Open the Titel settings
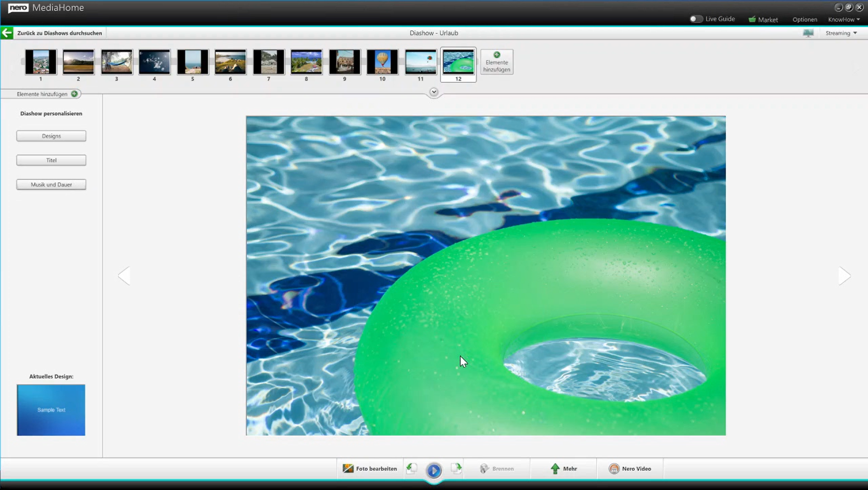The image size is (868, 490). 51,160
